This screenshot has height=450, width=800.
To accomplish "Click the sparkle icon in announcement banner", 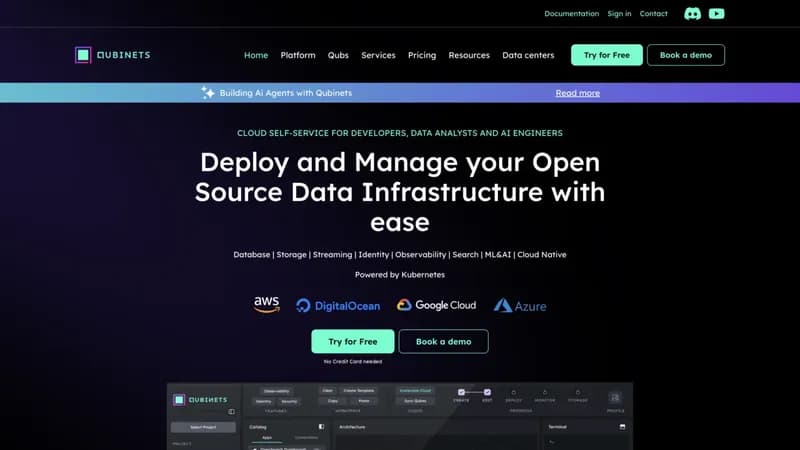I will (x=207, y=93).
